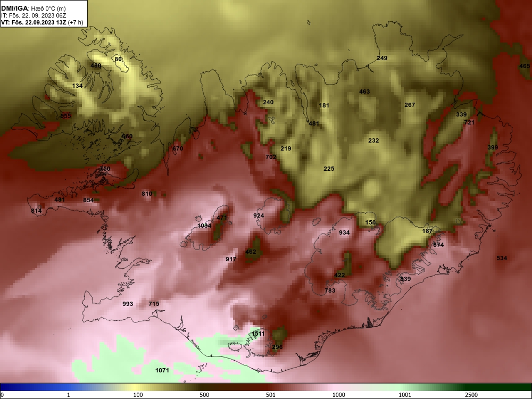The height and width of the screenshot is (399, 532).
Task: Click the map value 422
Action: [339, 276]
